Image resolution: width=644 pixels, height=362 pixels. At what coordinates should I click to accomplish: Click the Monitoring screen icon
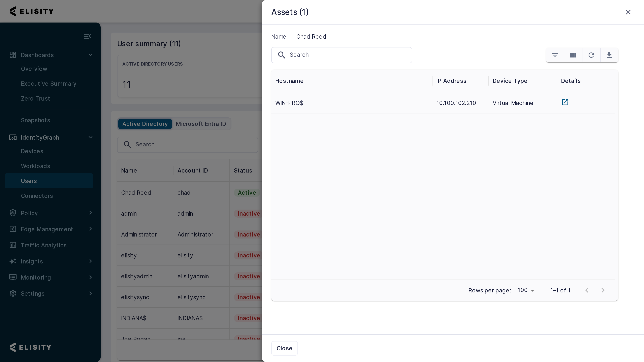[13, 277]
